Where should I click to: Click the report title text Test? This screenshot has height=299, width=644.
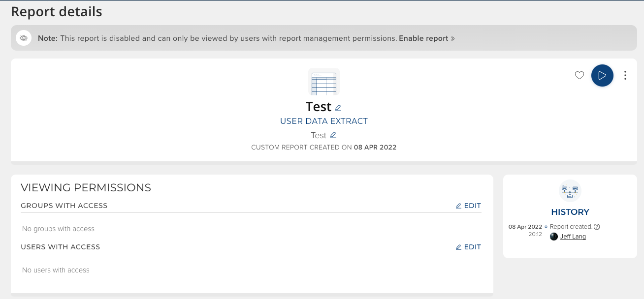pos(318,107)
